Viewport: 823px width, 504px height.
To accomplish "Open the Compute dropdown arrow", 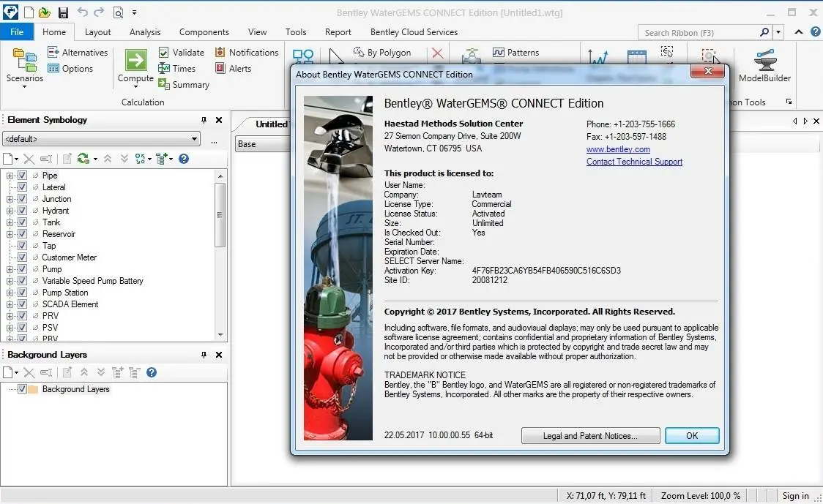I will (x=135, y=86).
